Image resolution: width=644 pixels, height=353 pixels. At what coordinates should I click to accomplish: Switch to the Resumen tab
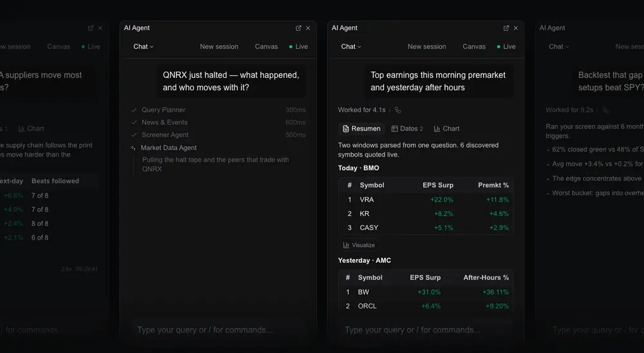tap(361, 129)
